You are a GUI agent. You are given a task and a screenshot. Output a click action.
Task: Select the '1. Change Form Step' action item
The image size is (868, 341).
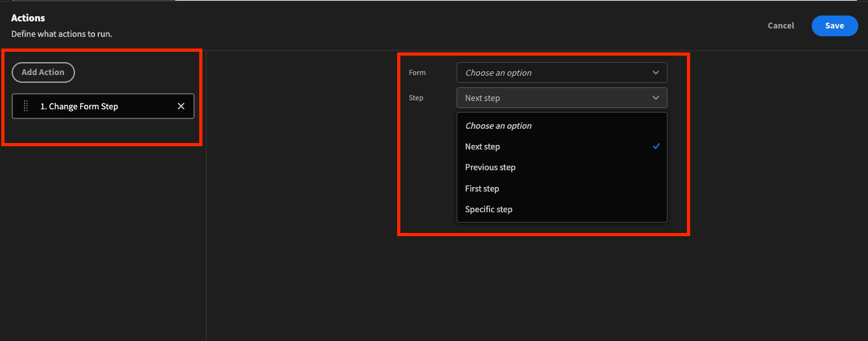103,106
